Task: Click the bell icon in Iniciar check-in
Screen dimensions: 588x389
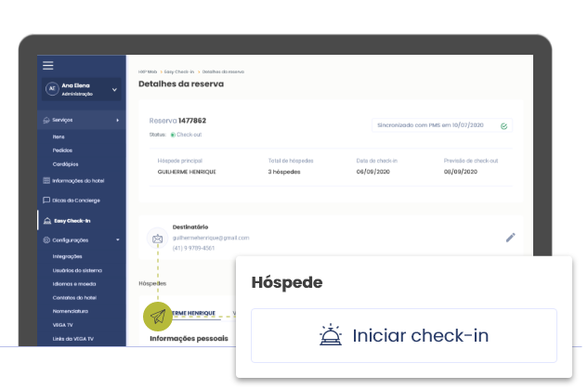Action: click(x=332, y=335)
